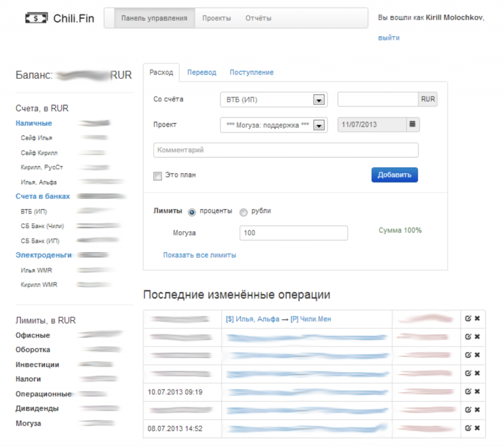Open the 'Со счёта' account dropdown showing ВТБ (ИП)

(273, 99)
